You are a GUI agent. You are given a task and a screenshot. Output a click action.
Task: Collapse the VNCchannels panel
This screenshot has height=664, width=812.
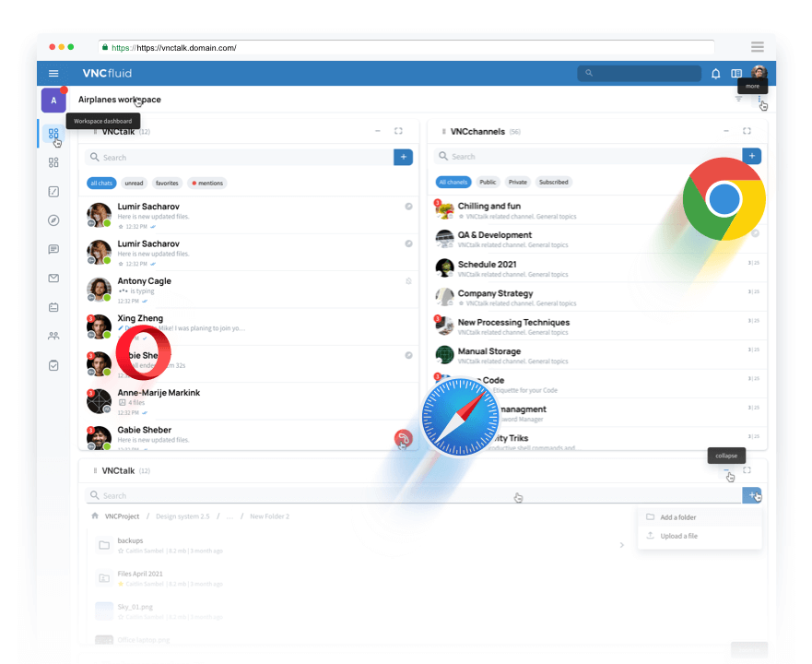pyautogui.click(x=726, y=131)
